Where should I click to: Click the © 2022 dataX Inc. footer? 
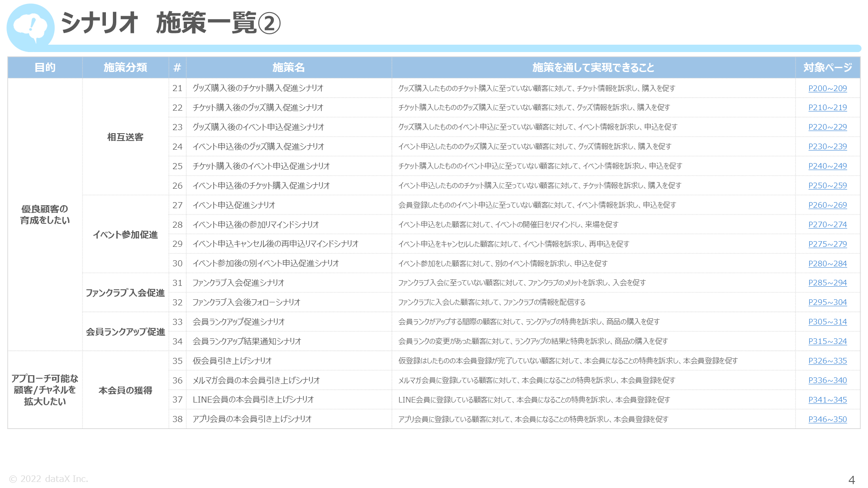(49, 479)
